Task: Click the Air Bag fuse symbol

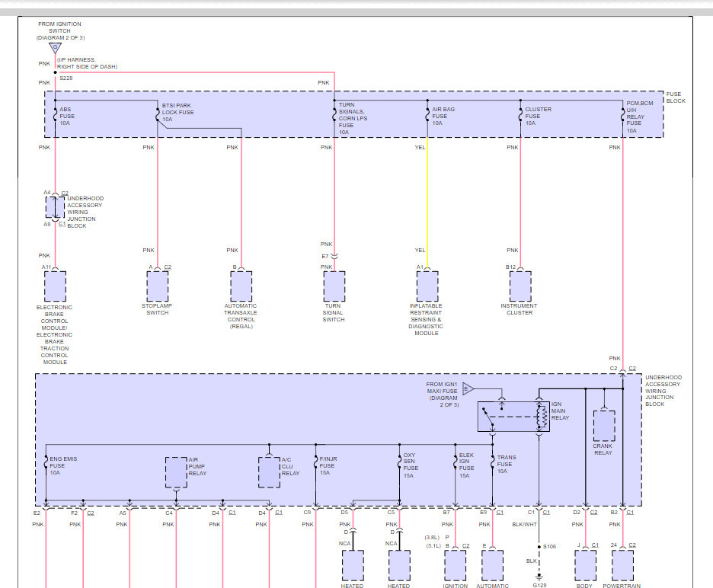Action: point(427,114)
